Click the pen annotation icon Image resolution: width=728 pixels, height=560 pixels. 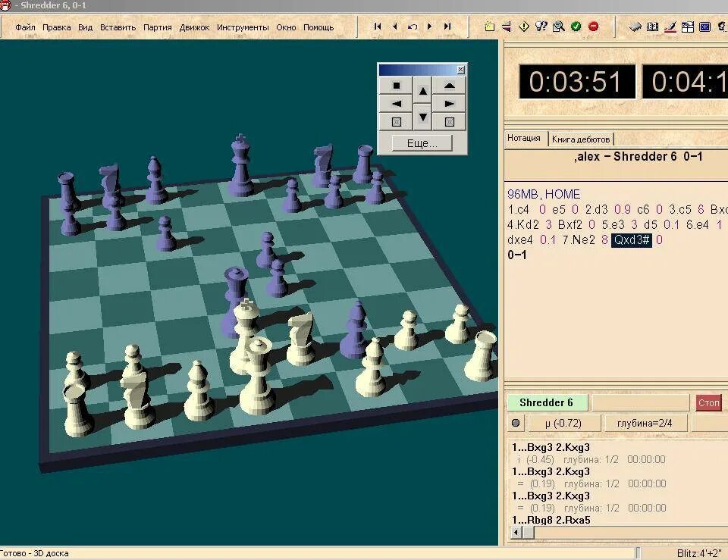click(x=670, y=27)
